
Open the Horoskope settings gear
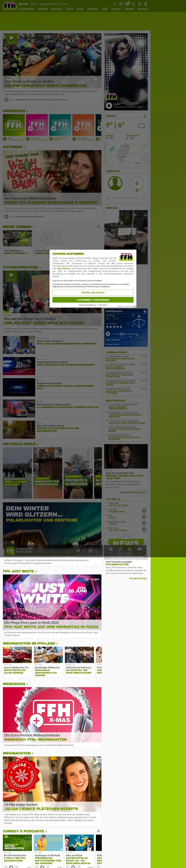click(x=145, y=311)
